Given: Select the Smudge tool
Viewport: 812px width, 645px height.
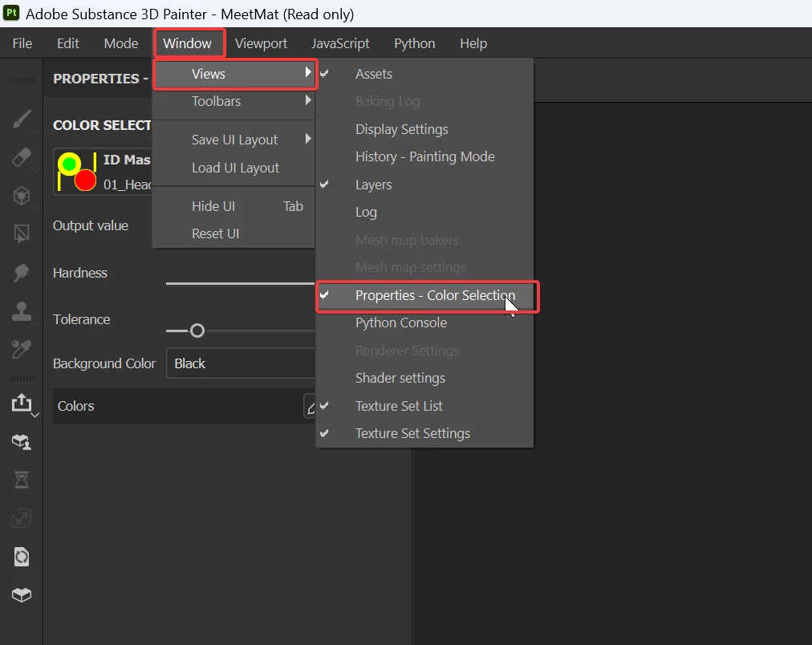Looking at the screenshot, I should click(x=21, y=272).
